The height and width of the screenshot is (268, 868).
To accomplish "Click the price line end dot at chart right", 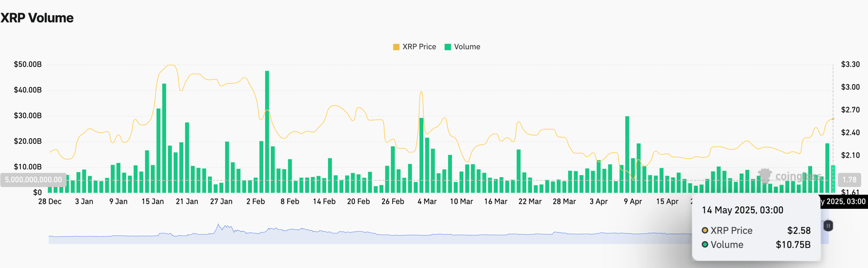I will click(832, 119).
